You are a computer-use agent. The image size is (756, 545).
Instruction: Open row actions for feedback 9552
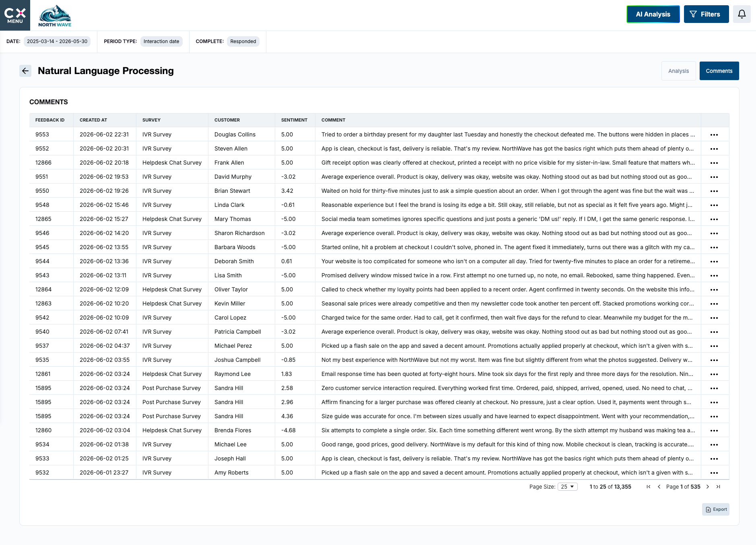pos(714,149)
